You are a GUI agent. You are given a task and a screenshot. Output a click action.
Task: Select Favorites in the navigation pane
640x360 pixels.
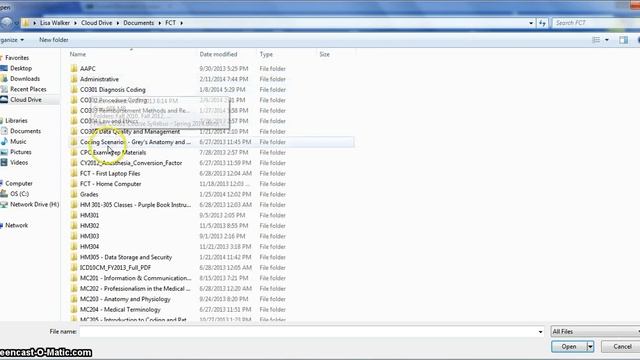[x=17, y=58]
